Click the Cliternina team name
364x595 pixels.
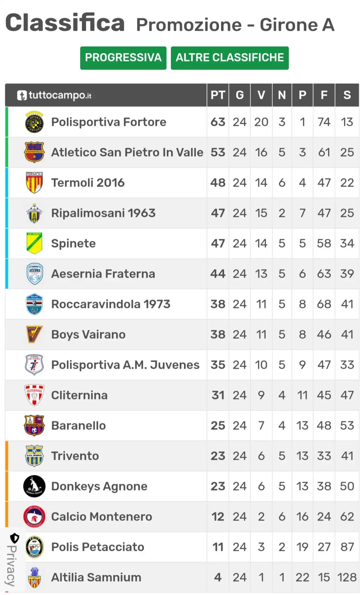pos(79,395)
